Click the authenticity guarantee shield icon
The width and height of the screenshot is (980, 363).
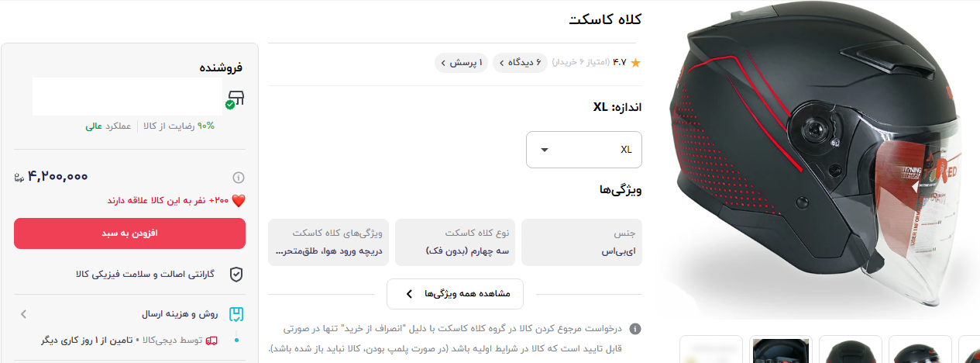[236, 275]
